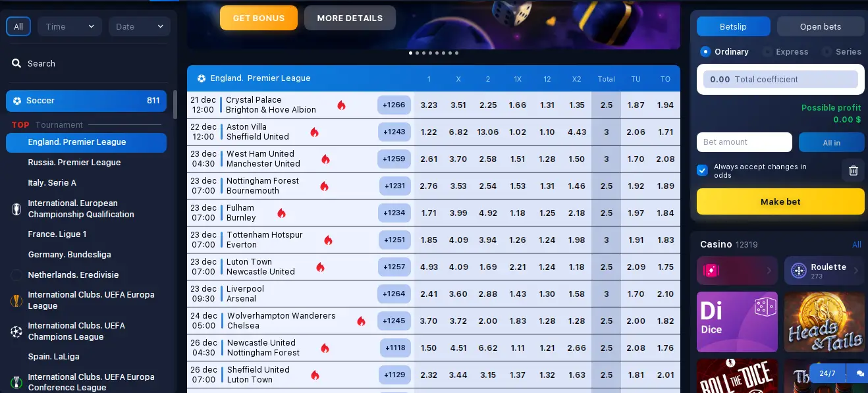
Task: Select the Express bet type radio button
Action: coord(767,51)
